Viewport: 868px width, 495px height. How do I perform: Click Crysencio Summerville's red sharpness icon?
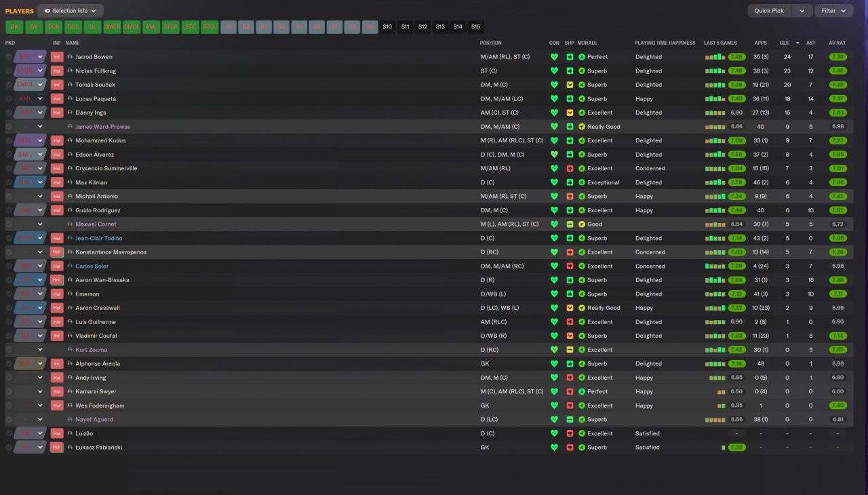click(570, 169)
